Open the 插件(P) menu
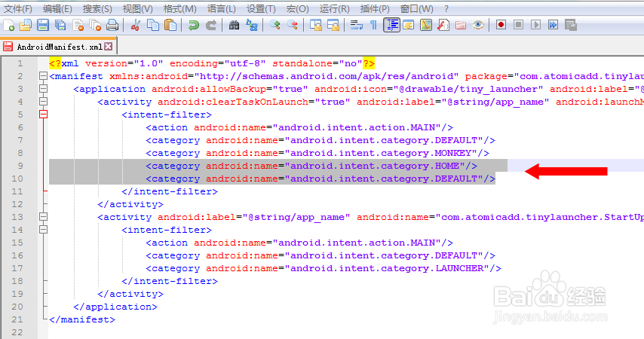Viewport: 644px width, 339px height. point(375,8)
